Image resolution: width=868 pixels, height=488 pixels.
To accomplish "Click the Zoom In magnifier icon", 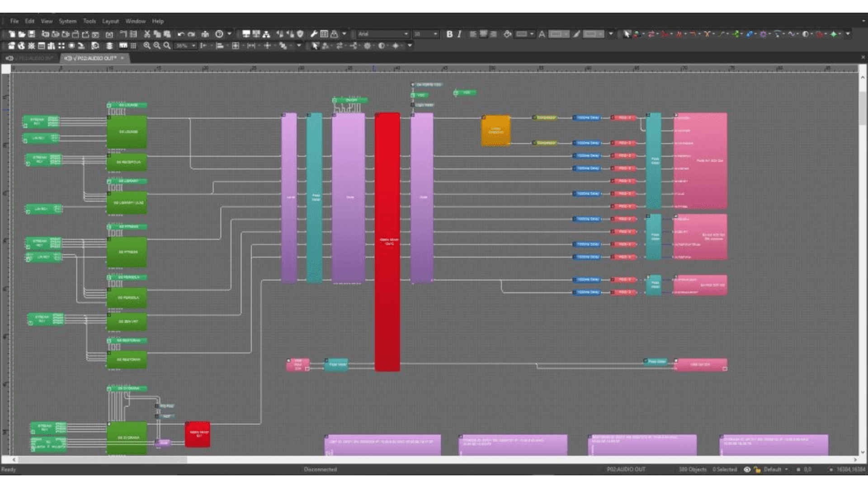I will coord(147,46).
